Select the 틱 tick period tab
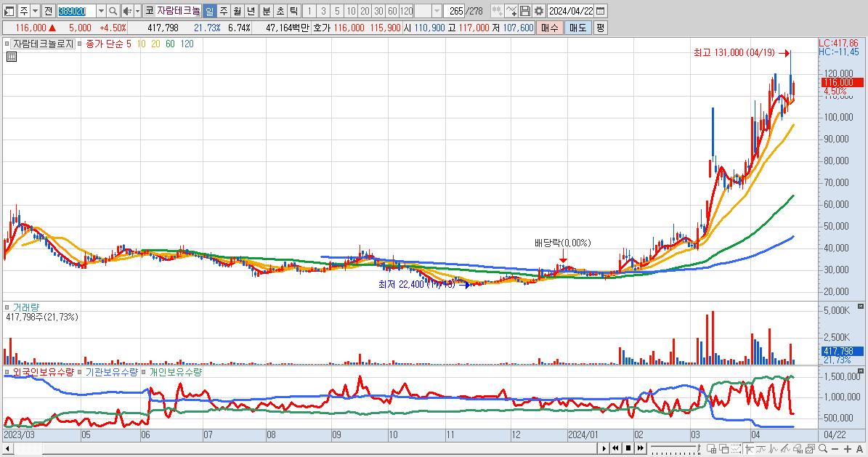Viewport: 868px width, 457px height. point(294,11)
